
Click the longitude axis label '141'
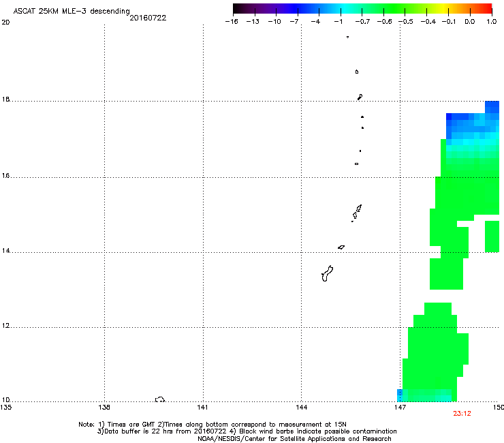(202, 408)
